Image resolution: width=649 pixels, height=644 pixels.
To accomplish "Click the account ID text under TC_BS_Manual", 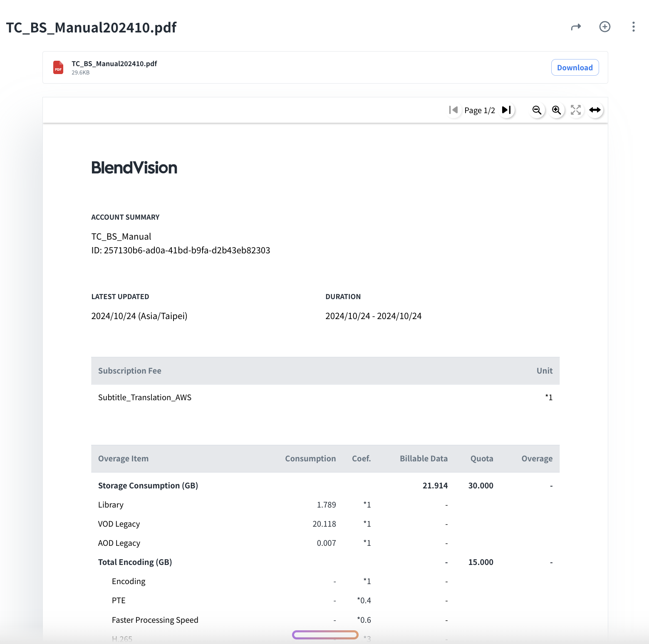I will click(181, 250).
